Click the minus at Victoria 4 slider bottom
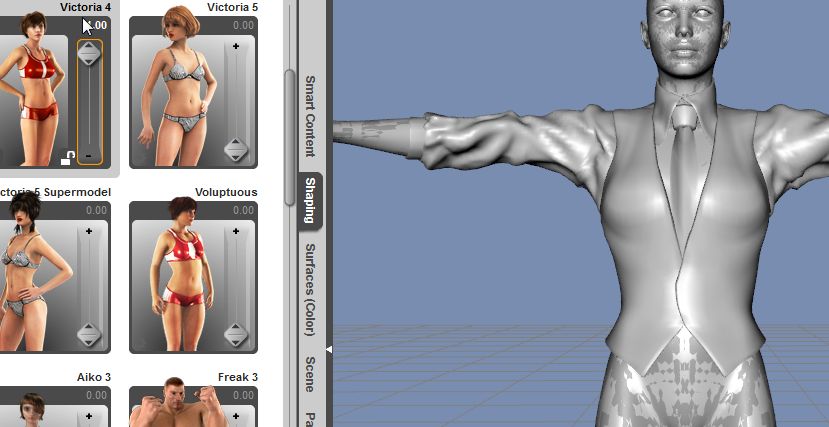829x427 pixels. pyautogui.click(x=89, y=156)
